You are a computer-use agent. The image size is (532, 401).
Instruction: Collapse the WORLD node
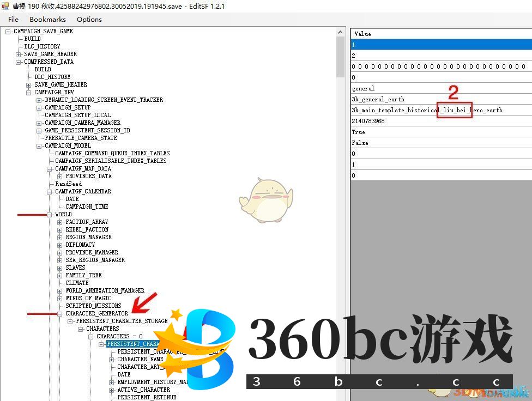pos(50,215)
